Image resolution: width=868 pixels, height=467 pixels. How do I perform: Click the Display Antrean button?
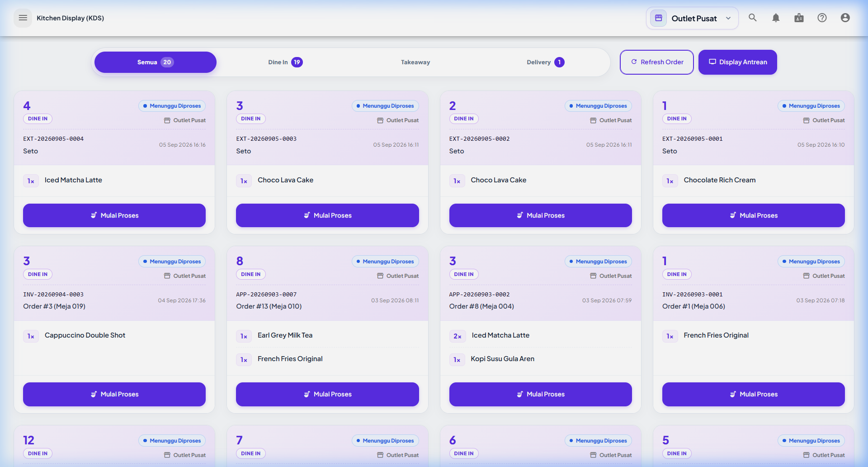[x=738, y=62]
